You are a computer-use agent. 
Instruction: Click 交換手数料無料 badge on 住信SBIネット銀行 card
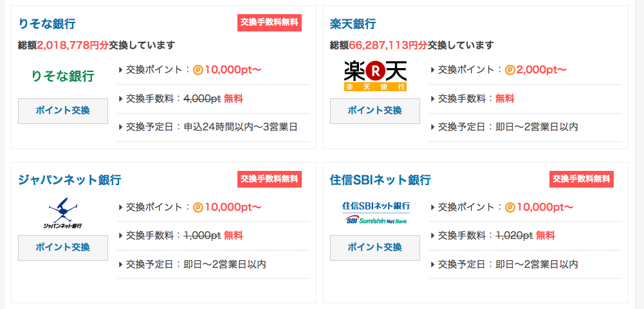click(x=582, y=179)
